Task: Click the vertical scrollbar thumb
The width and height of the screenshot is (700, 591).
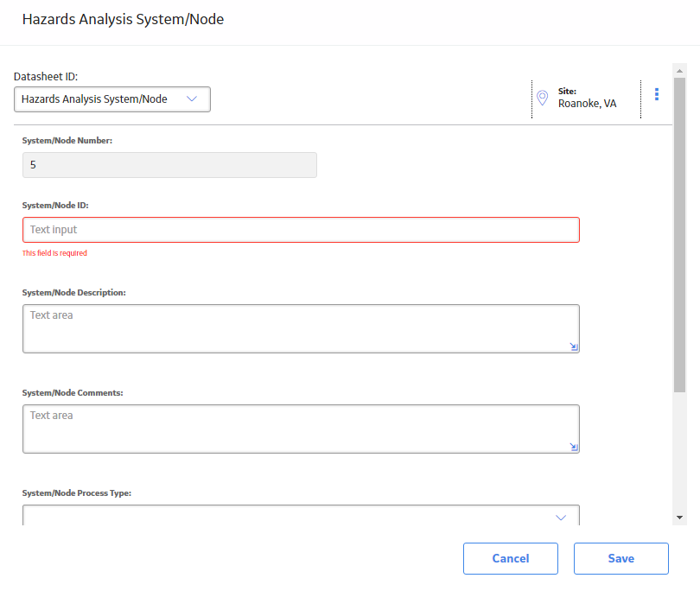Action: click(679, 235)
